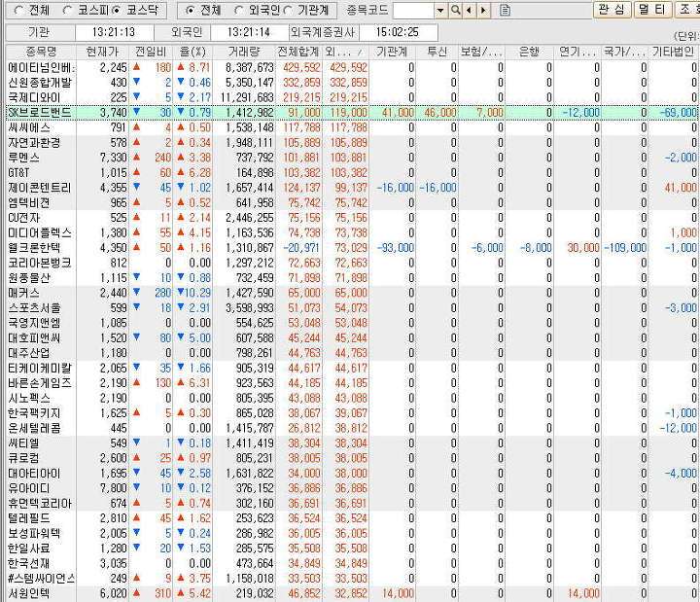700x602 pixels.
Task: Go to next stock with right arrow
Action: point(483,10)
